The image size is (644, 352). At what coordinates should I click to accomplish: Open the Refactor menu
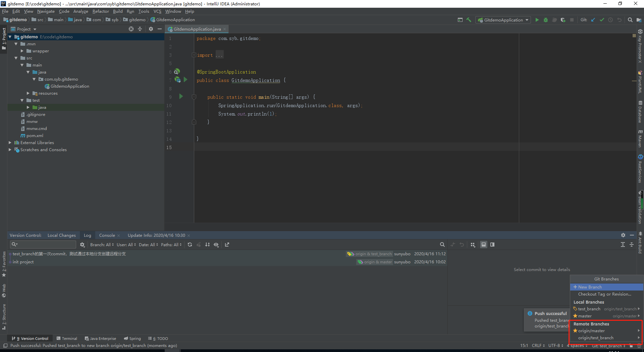(101, 11)
